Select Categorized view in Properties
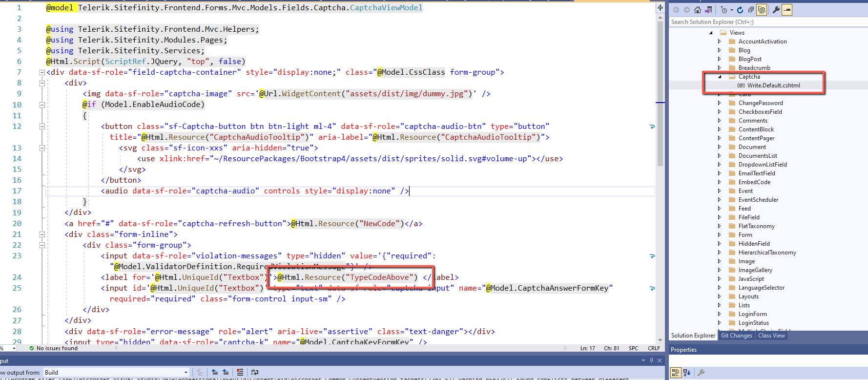Screen dimensions: 868x380 point(676,373)
